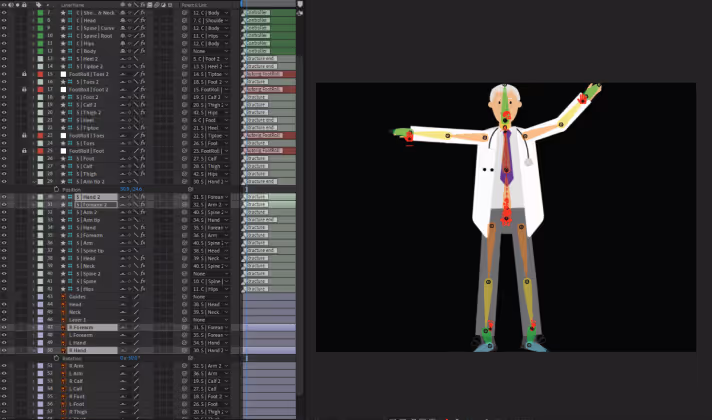Click the shy switch on S | Hand 2
The width and height of the screenshot is (712, 420).
[123, 197]
